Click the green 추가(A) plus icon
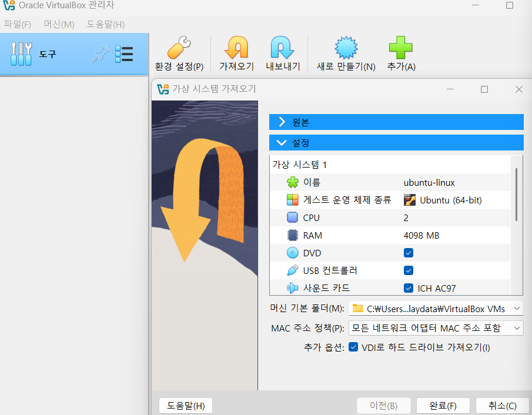The width and height of the screenshot is (532, 415). [x=401, y=48]
